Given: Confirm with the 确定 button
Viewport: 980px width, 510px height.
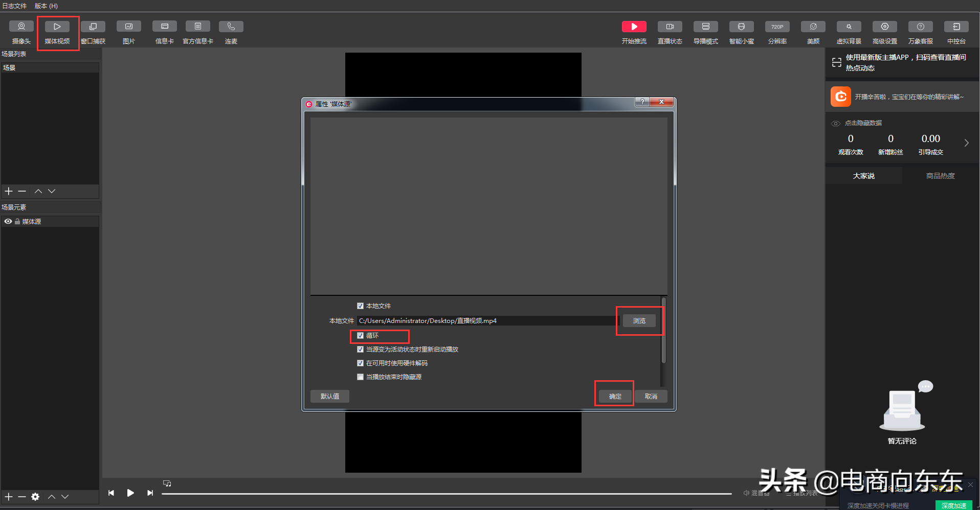Looking at the screenshot, I should tap(615, 396).
